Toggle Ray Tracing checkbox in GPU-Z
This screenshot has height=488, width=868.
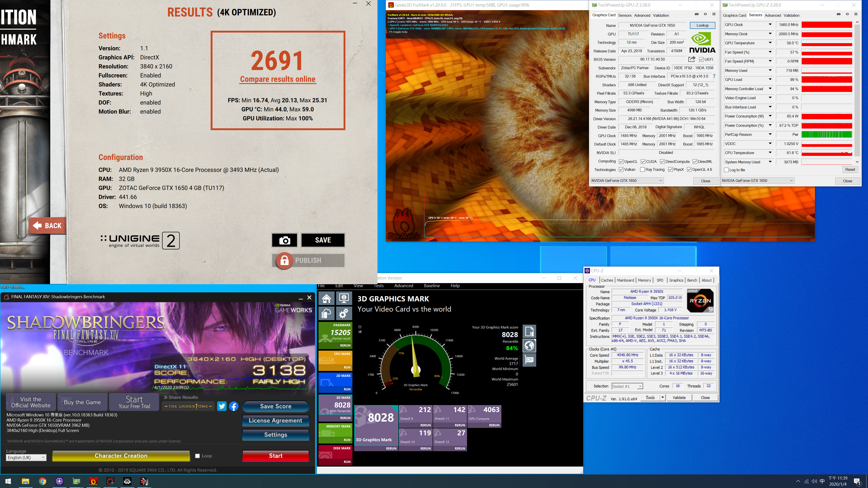pos(642,169)
